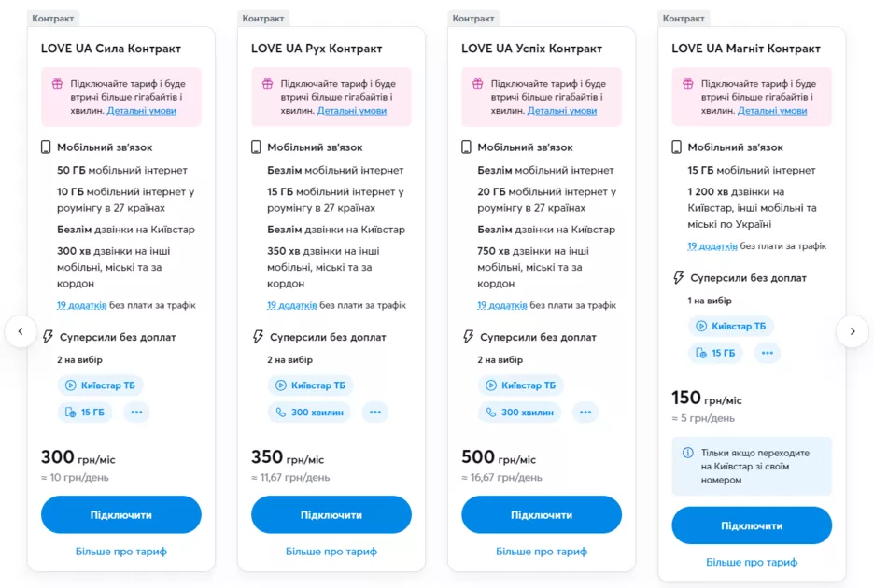Select 300 хвилин superpower in Рух tariff
This screenshot has height=588, width=874.
coord(309,412)
